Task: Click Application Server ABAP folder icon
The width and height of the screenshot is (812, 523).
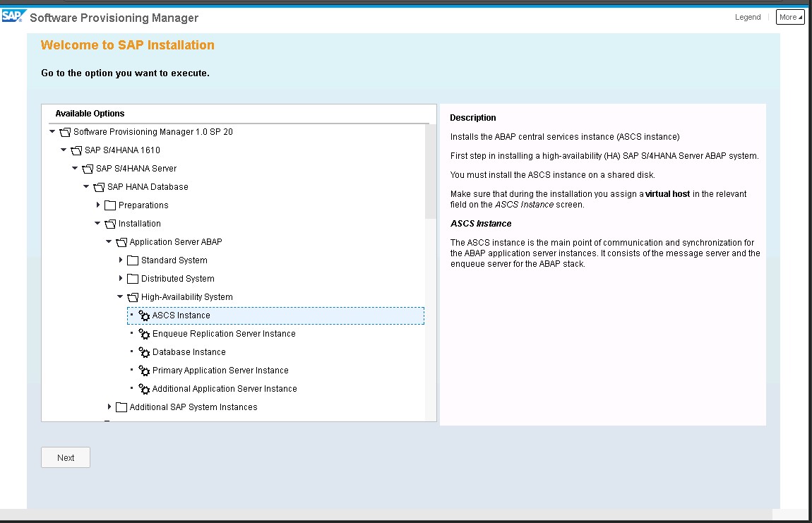Action: (121, 242)
